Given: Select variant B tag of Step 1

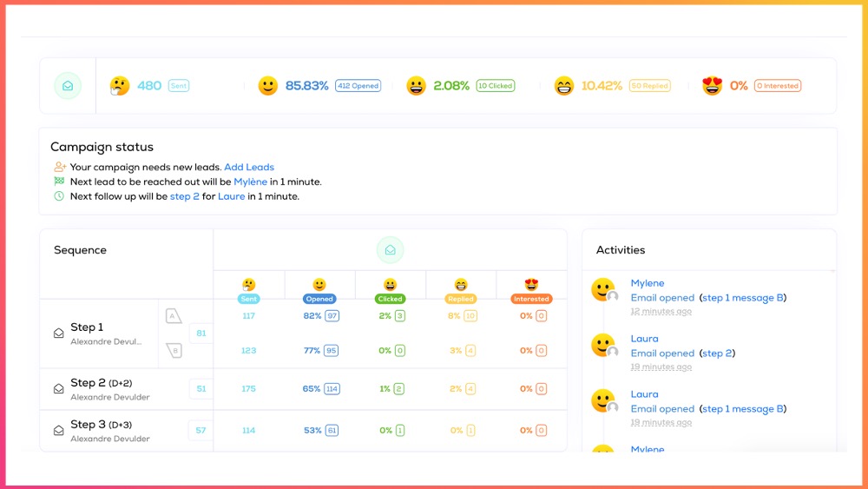Looking at the screenshot, I should pyautogui.click(x=174, y=351).
